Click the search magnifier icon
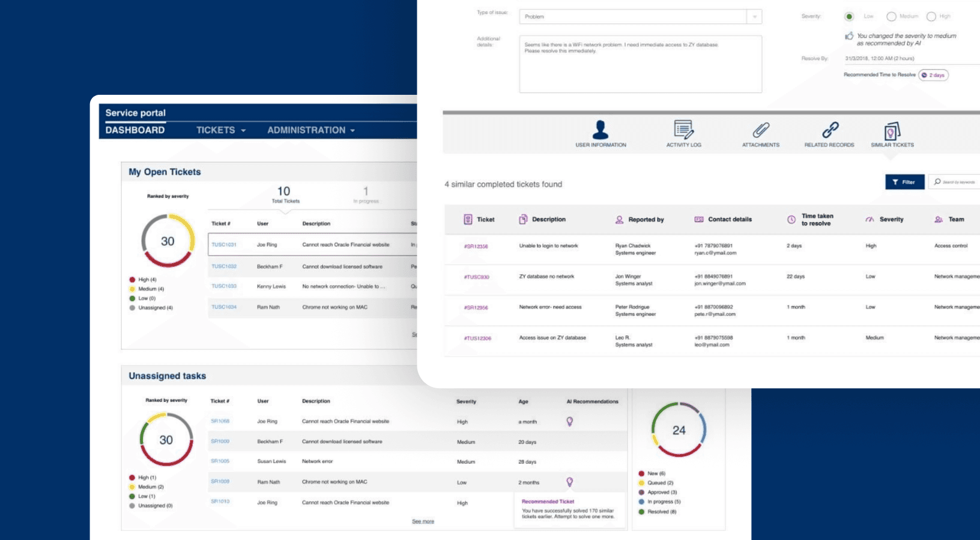The image size is (980, 540). (x=937, y=182)
